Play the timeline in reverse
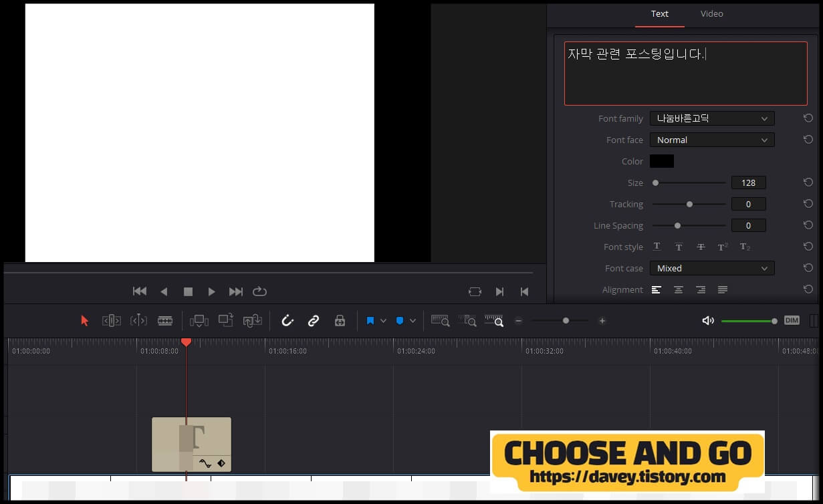This screenshot has width=823, height=504. pos(164,291)
